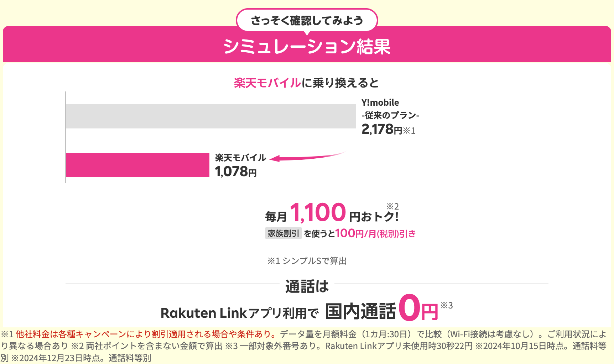The image size is (614, 364).
Task: Click the 1,078円 price text
Action: [236, 172]
